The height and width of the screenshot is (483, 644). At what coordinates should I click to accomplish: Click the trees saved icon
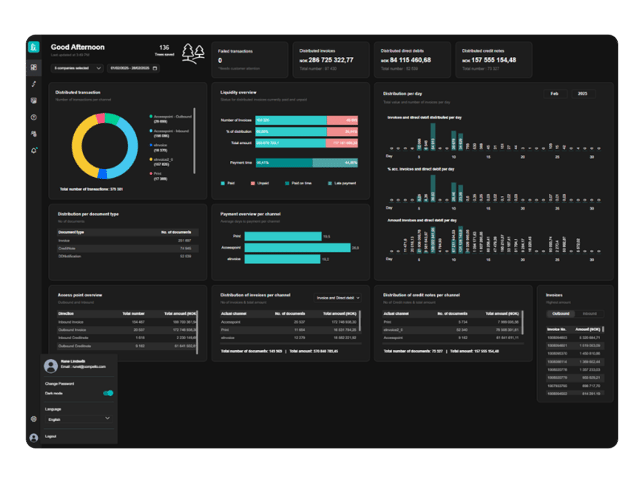pos(193,54)
